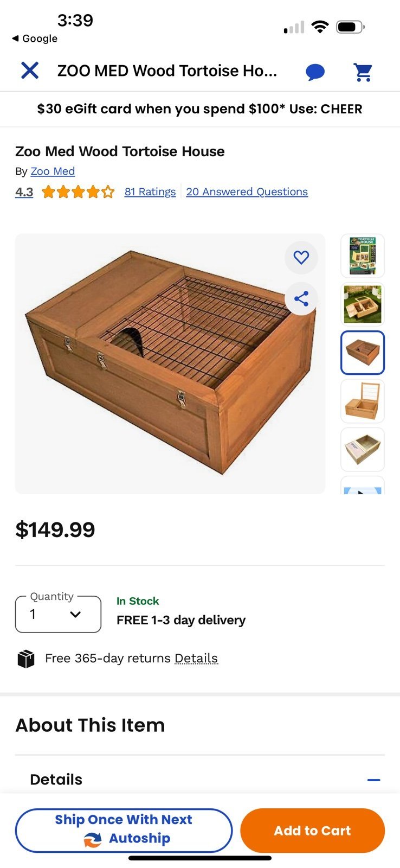
Task: Select the open-lid tortoise house thumbnail
Action: pyautogui.click(x=363, y=401)
